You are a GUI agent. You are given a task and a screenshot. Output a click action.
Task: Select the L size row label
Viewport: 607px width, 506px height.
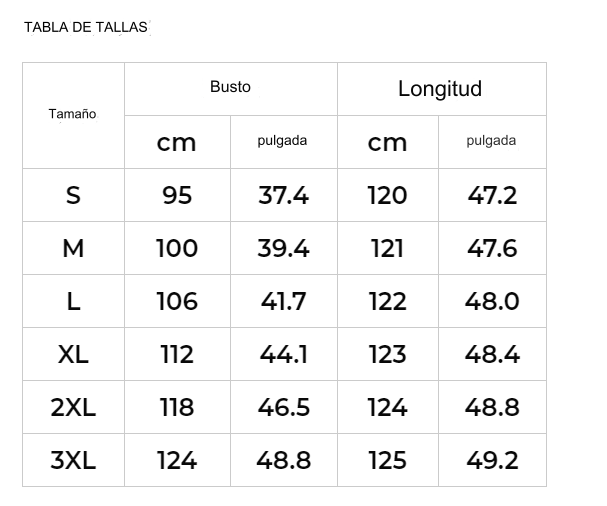[73, 301]
